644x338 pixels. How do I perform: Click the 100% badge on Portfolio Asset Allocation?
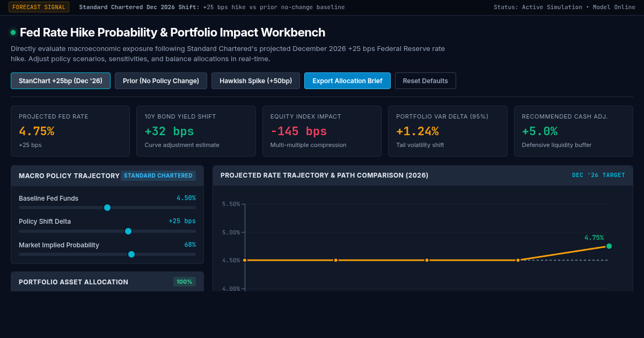point(185,282)
